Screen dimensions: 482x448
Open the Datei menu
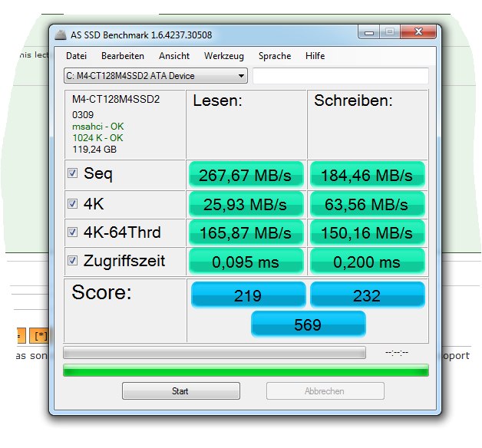(76, 56)
